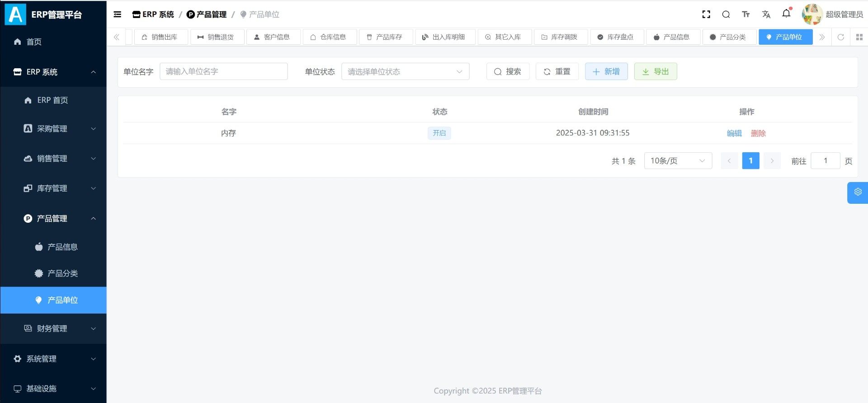
Task: Click the ERP 系统 breadcrumb
Action: [153, 14]
